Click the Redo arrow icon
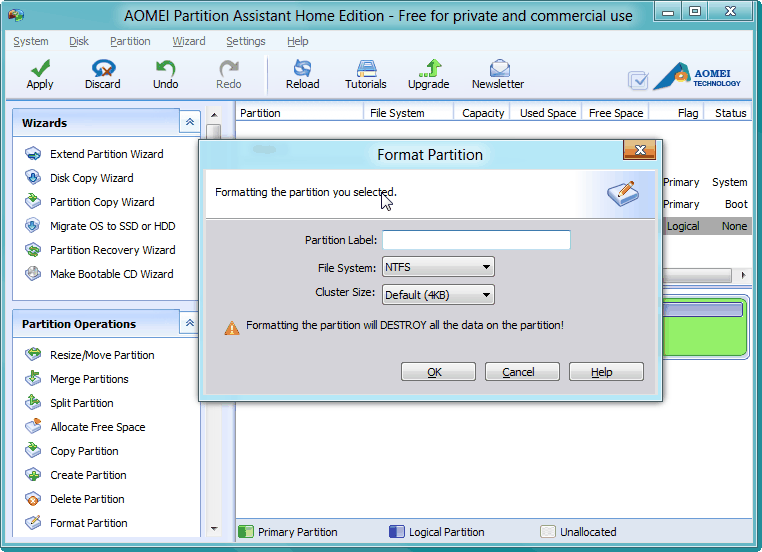 pos(228,68)
